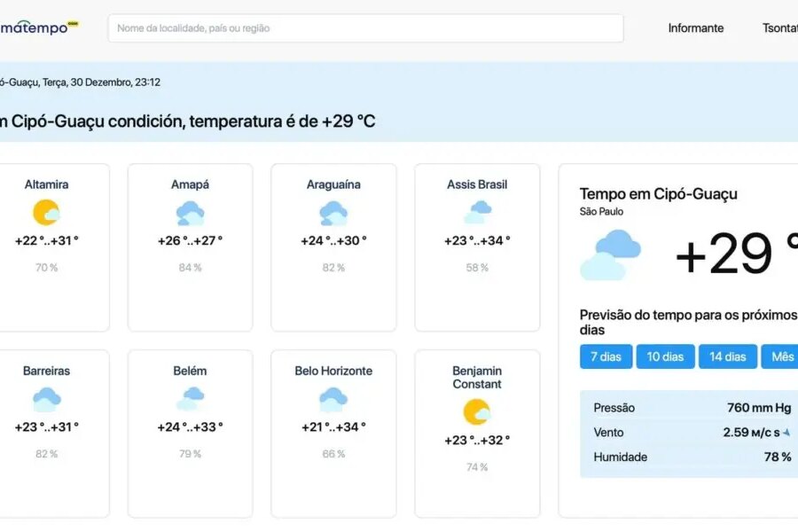The image size is (798, 532).
Task: Click the locality search input field
Action: [365, 28]
